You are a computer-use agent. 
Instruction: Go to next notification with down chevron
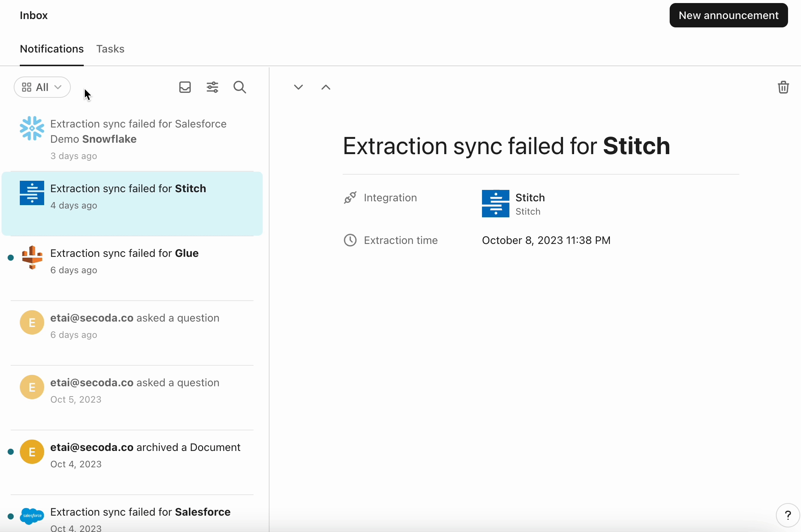click(298, 87)
